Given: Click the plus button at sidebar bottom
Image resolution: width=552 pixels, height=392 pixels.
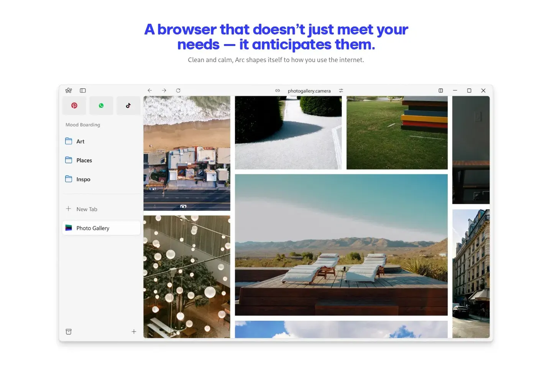Looking at the screenshot, I should pyautogui.click(x=134, y=331).
